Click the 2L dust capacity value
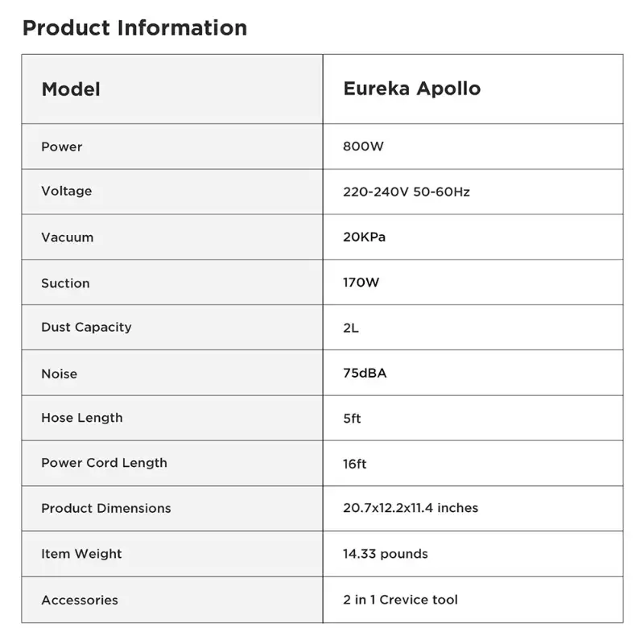644x644 pixels. tap(351, 328)
